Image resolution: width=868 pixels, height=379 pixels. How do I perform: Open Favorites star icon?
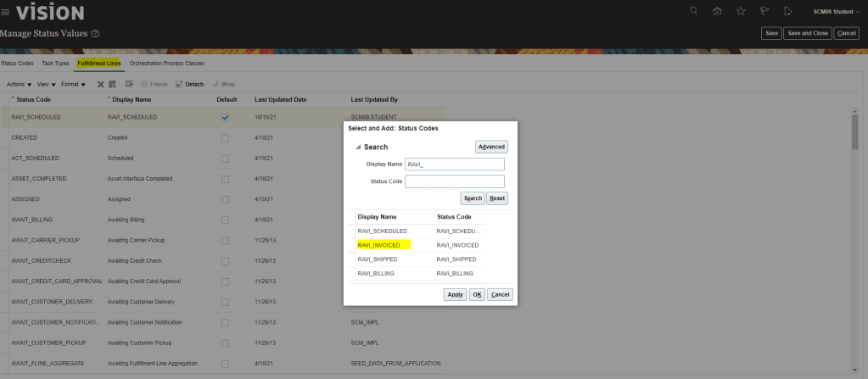741,11
